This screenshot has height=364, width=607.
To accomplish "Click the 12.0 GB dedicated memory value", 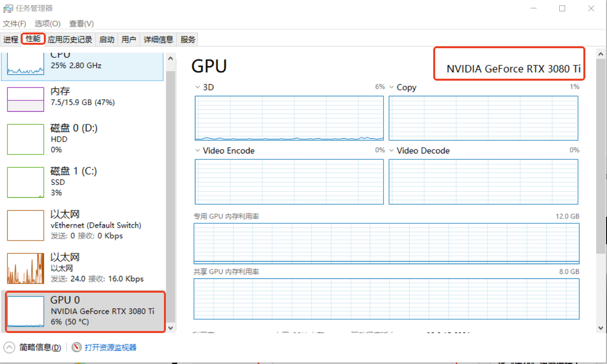I will [568, 216].
